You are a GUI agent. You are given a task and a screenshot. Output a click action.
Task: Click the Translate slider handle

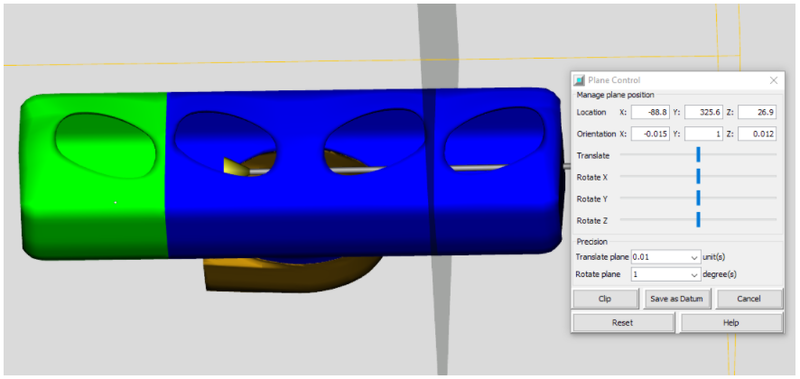point(698,155)
